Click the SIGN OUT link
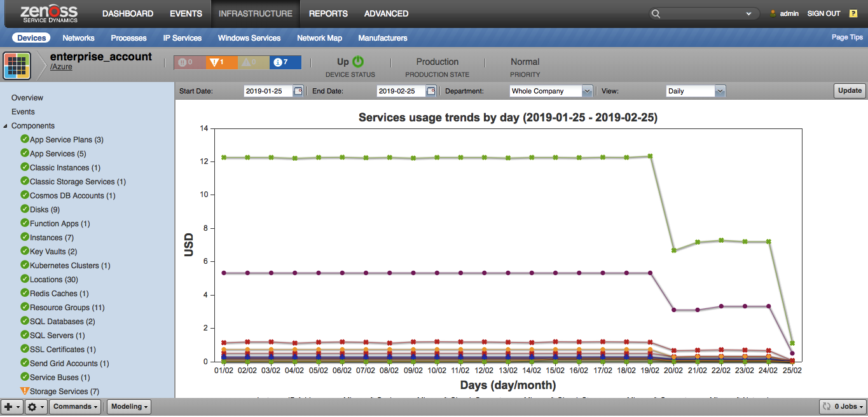This screenshot has width=868, height=417. point(823,13)
